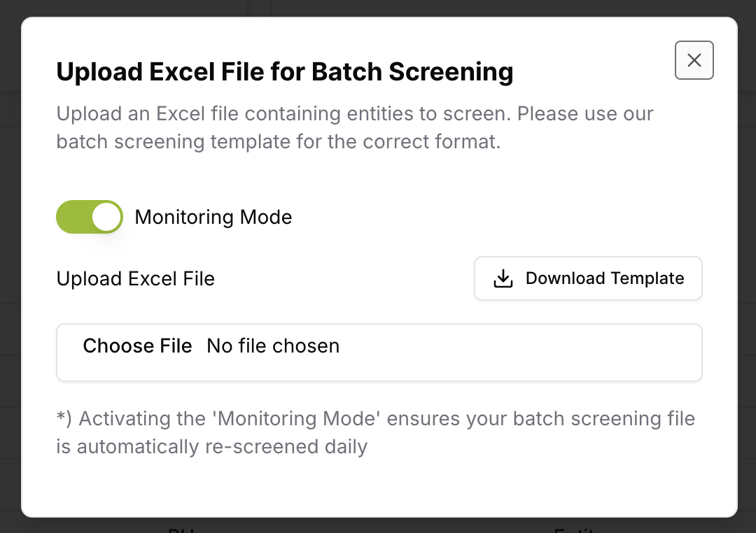Click the download arrow tray icon
The height and width of the screenshot is (533, 756).
(x=503, y=278)
